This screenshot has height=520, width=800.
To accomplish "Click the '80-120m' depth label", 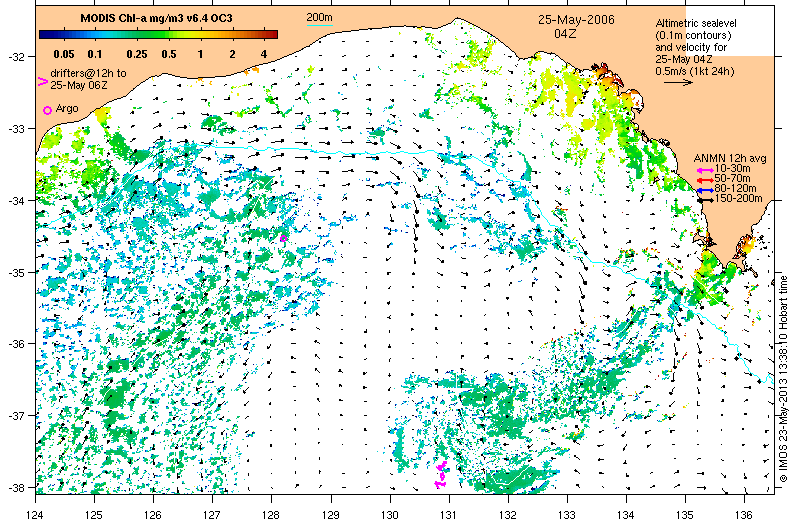I will click(735, 188).
